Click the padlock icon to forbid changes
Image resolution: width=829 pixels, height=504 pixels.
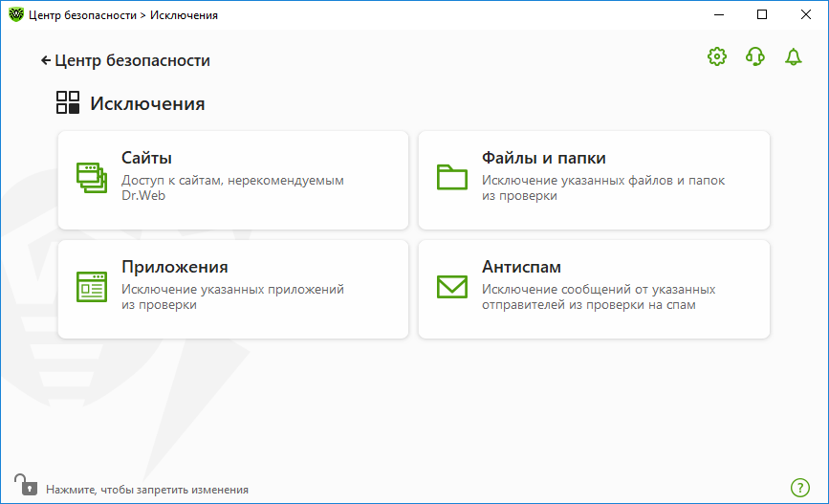tap(26, 485)
